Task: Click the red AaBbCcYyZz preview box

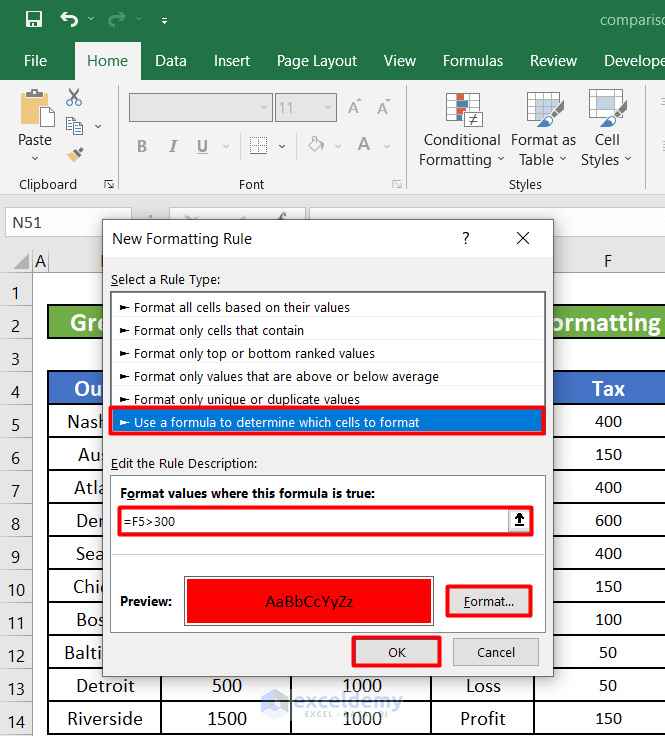Action: (x=309, y=601)
